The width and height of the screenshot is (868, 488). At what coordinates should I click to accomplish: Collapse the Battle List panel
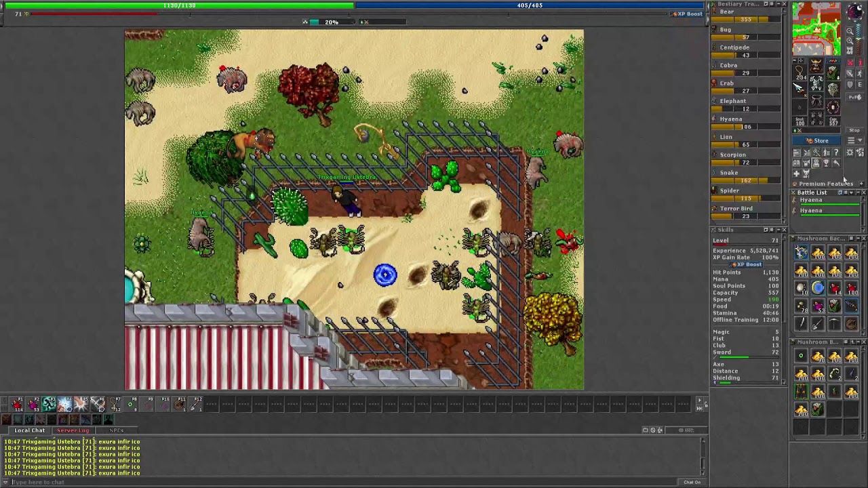point(858,192)
